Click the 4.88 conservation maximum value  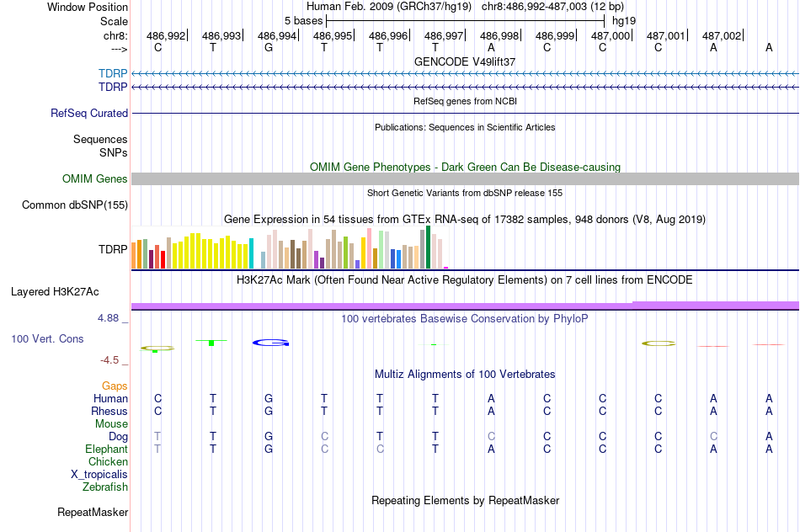pyautogui.click(x=108, y=318)
